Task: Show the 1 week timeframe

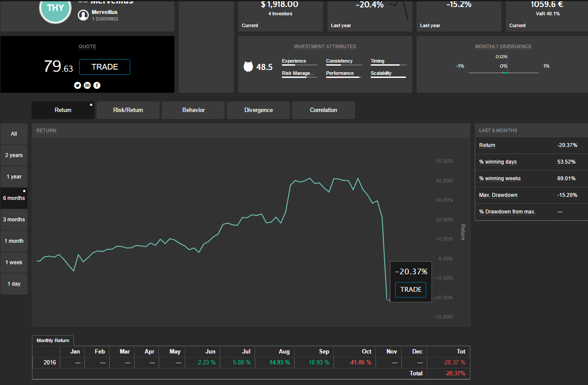Action: (14, 262)
